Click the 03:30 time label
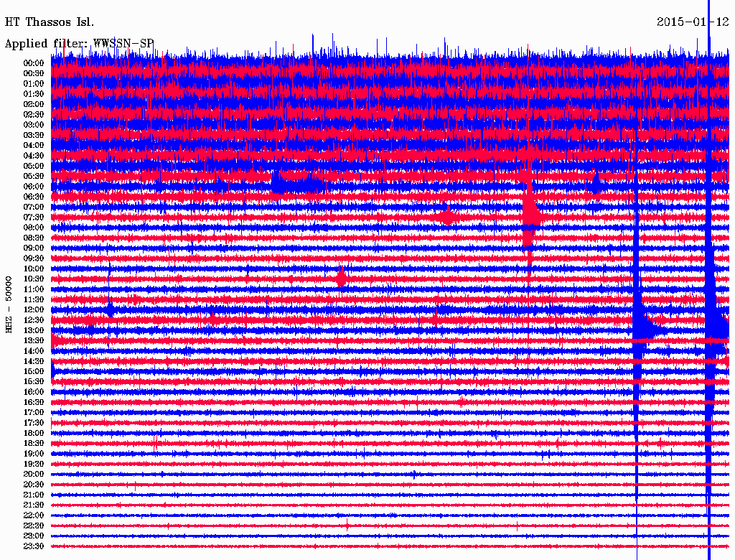735x560 pixels. click(x=34, y=135)
